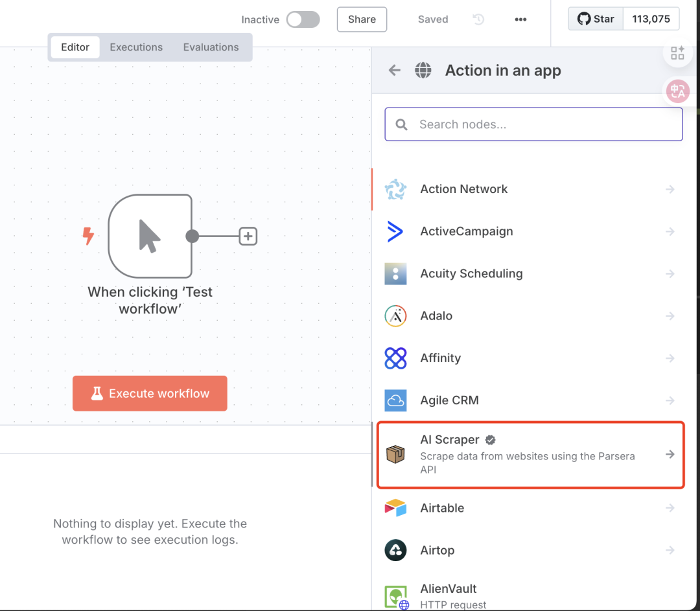Click the Share button

[362, 19]
